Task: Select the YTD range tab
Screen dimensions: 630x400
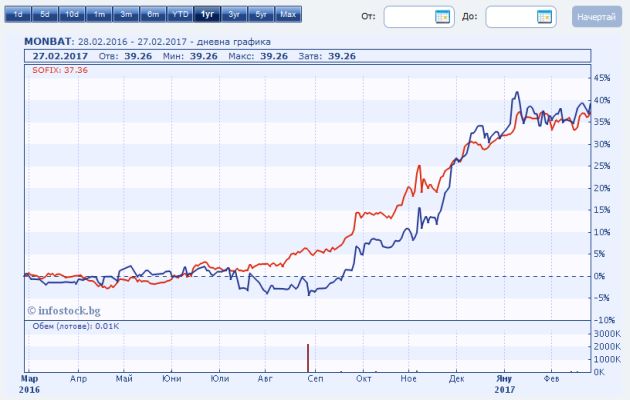Action: 180,14
